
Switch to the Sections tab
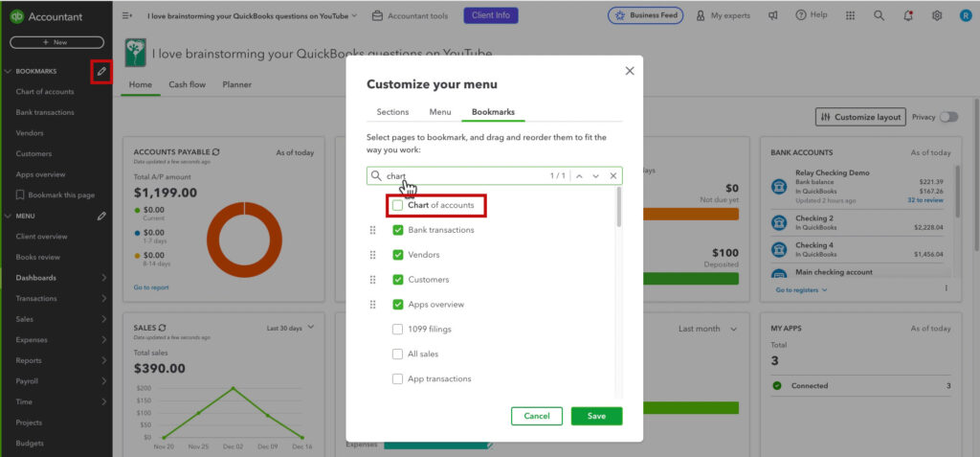(392, 112)
